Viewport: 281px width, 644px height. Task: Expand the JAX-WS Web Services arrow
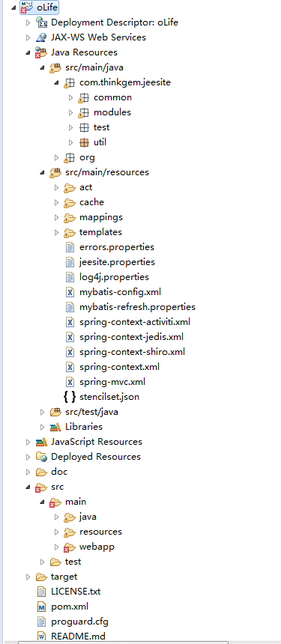pos(28,37)
